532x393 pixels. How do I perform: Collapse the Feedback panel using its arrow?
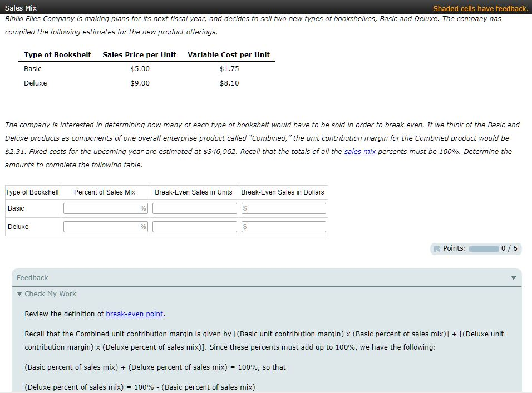pos(513,278)
